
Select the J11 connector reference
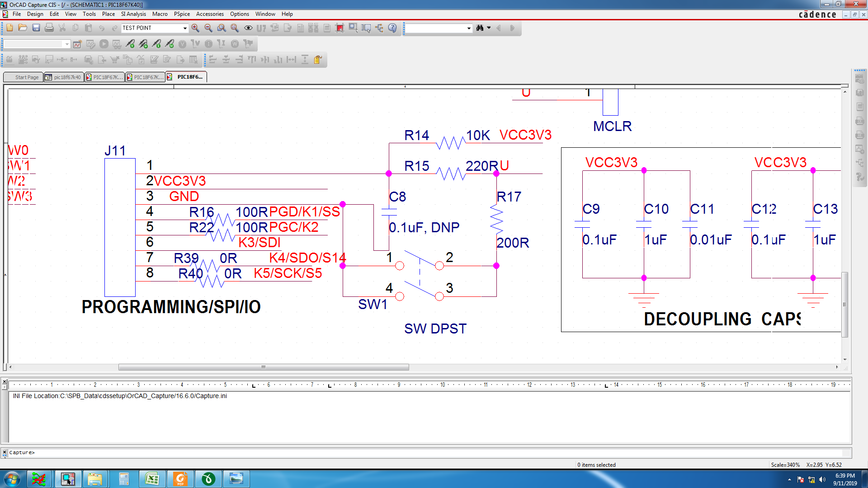[x=115, y=150]
